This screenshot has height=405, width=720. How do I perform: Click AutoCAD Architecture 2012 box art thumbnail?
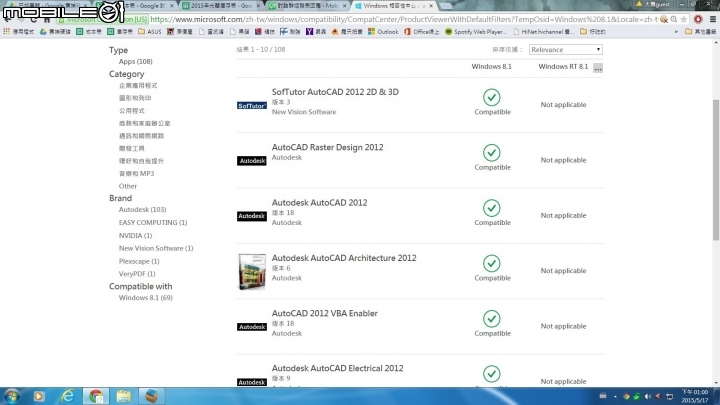(252, 271)
